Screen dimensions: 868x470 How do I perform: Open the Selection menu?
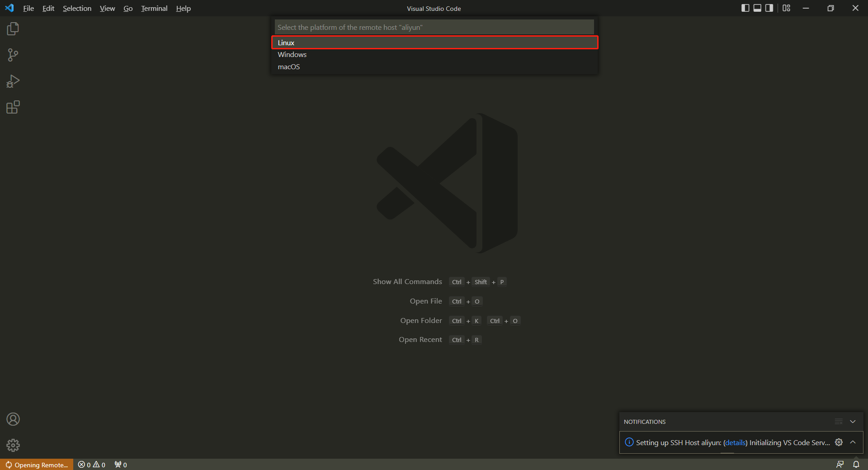(77, 8)
